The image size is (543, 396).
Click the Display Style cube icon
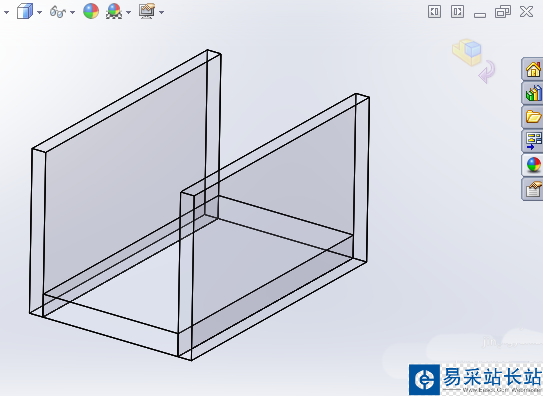(x=25, y=11)
